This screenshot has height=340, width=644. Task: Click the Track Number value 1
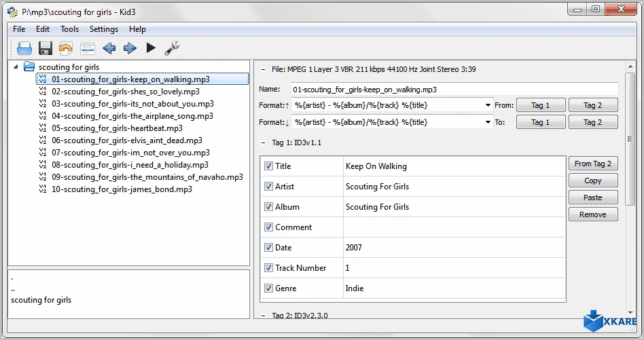click(x=347, y=268)
